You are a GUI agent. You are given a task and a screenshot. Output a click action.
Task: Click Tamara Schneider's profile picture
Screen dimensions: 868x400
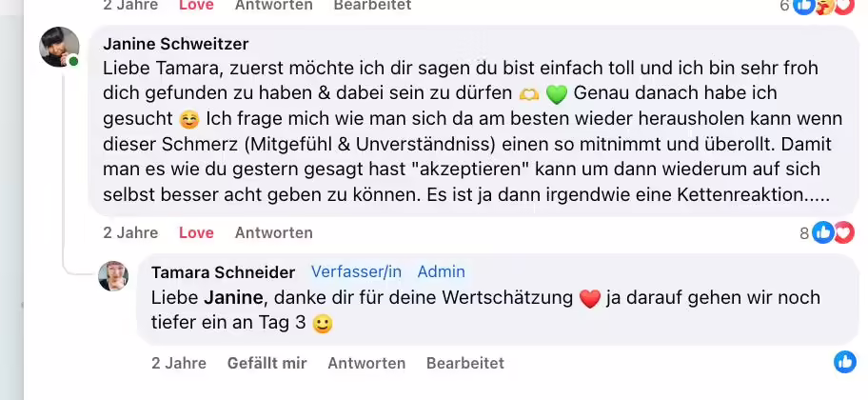113,276
